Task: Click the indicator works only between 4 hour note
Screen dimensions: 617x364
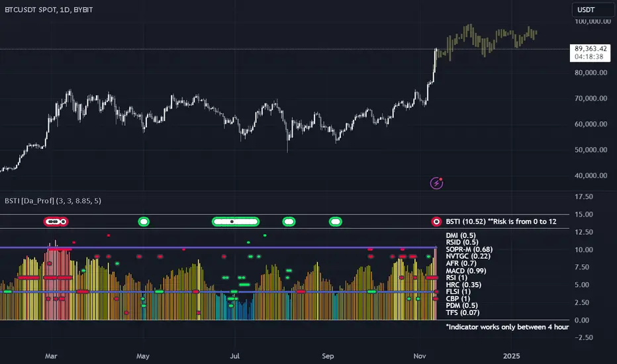Action: [507, 327]
